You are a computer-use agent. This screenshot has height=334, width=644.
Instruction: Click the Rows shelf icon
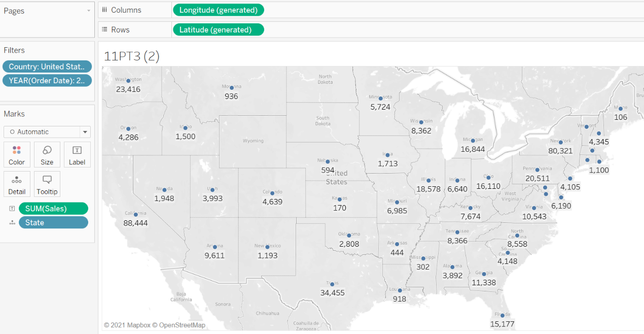(x=104, y=29)
